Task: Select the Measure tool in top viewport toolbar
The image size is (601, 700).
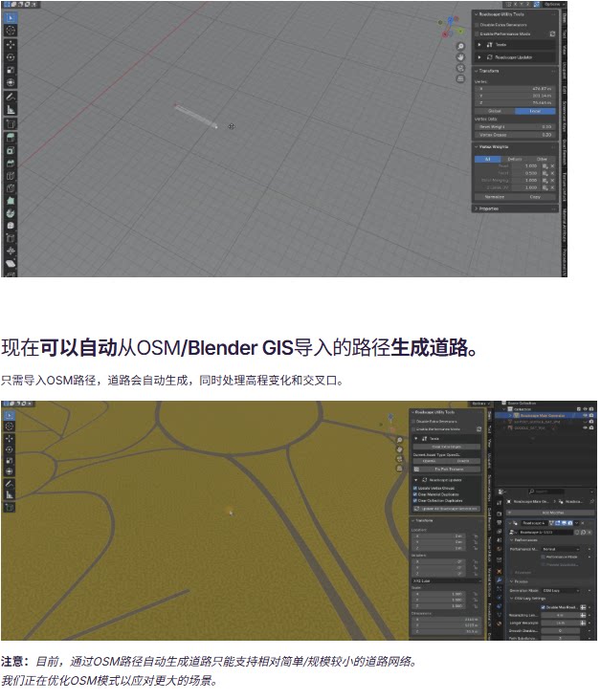Action: [x=11, y=109]
